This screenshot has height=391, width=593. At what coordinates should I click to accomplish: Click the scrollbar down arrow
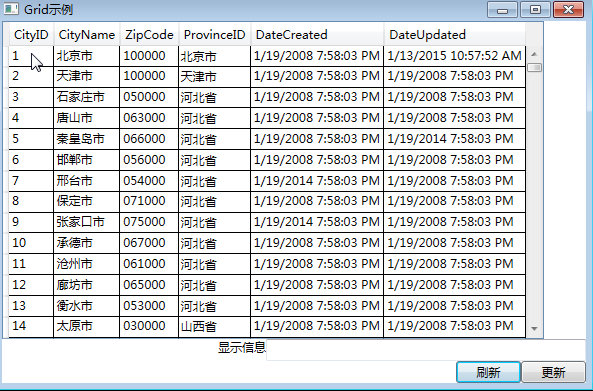(x=534, y=329)
